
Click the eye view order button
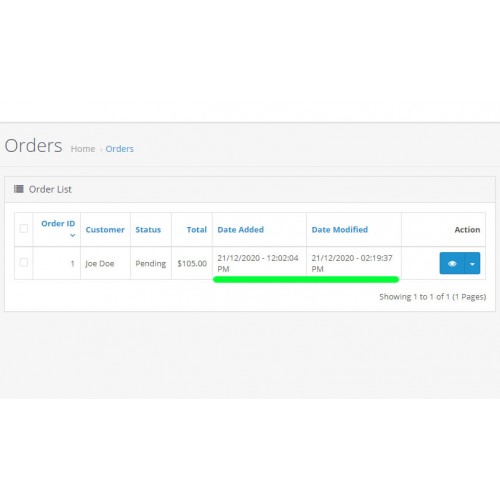coord(452,263)
